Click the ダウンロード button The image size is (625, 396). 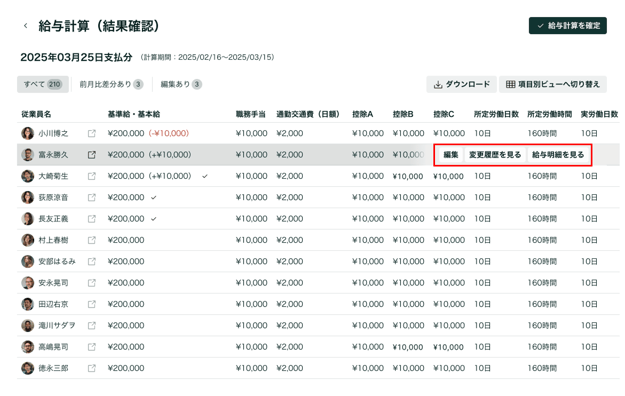(x=462, y=85)
